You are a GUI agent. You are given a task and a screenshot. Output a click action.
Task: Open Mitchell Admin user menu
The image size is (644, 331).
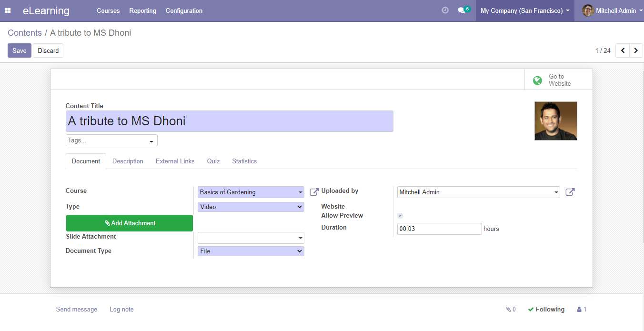tap(613, 10)
